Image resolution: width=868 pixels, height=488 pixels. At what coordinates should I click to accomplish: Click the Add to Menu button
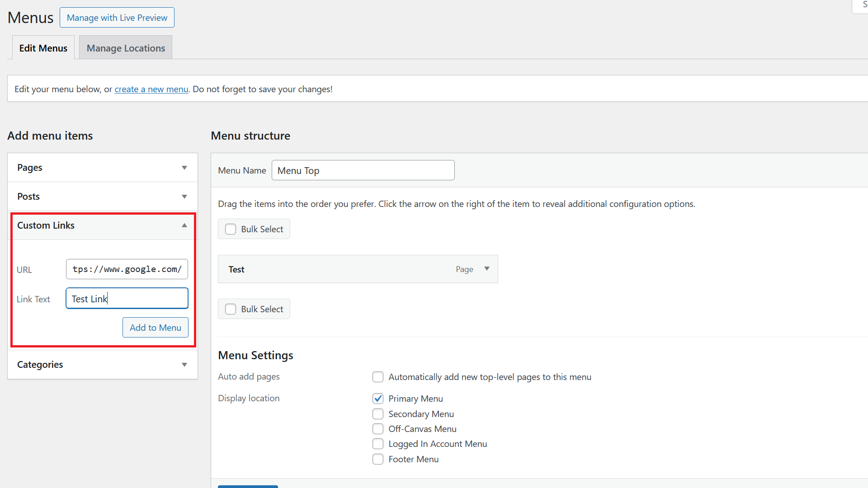[156, 328]
